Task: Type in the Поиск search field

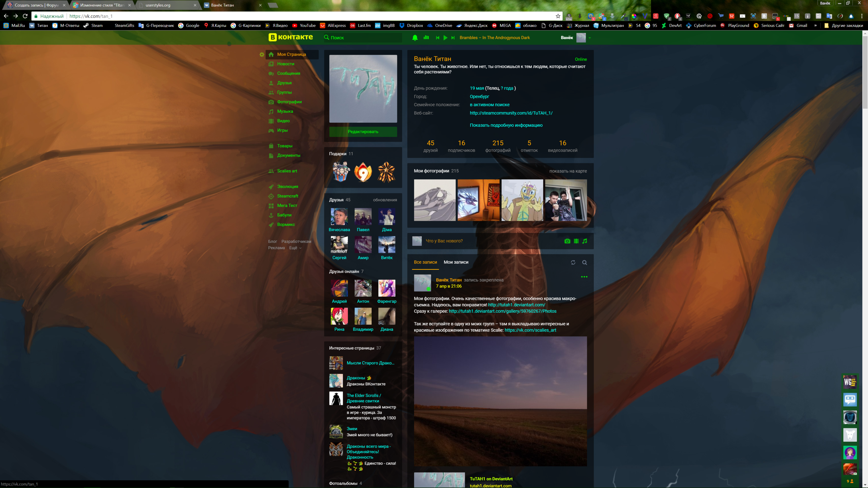Action: pyautogui.click(x=364, y=38)
